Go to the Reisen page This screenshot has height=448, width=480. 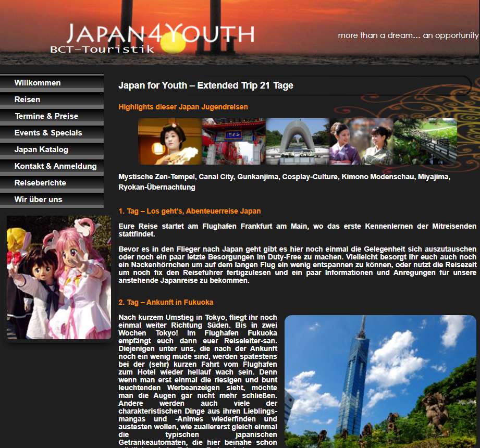point(52,99)
